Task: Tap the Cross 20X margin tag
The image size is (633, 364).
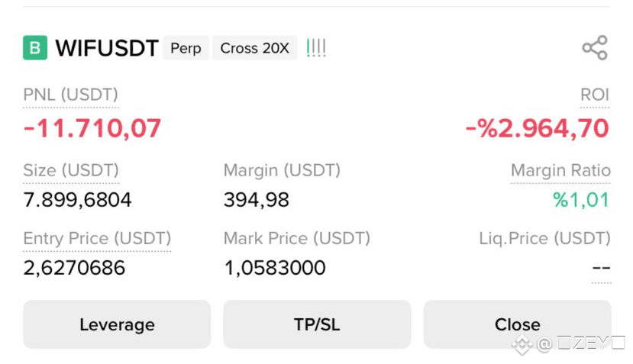Action: coord(255,48)
